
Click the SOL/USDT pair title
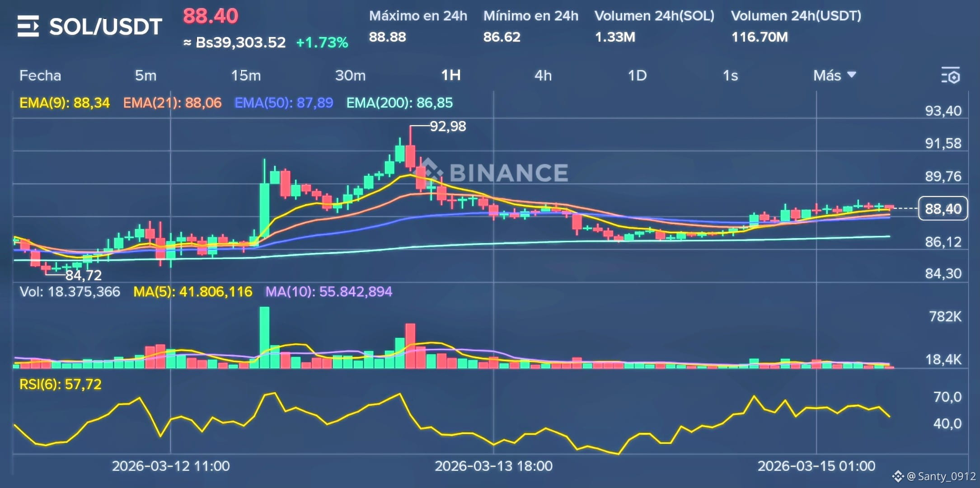coord(106,27)
